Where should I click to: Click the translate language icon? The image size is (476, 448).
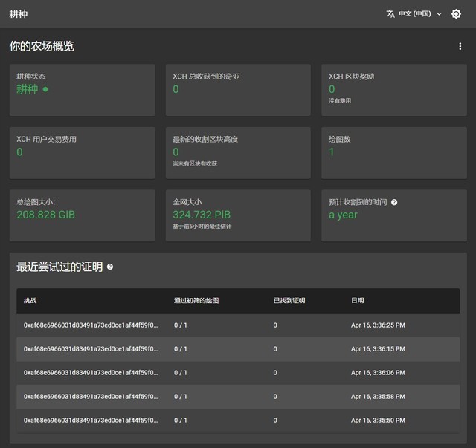point(390,13)
